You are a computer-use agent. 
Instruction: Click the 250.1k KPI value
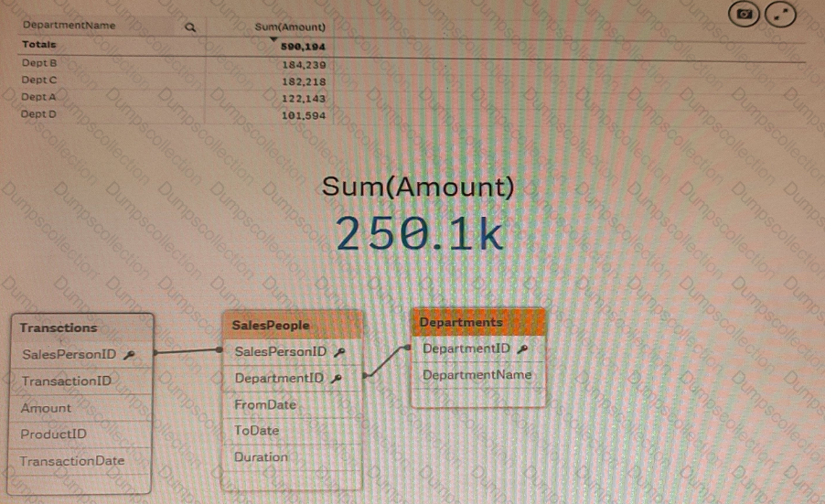419,234
